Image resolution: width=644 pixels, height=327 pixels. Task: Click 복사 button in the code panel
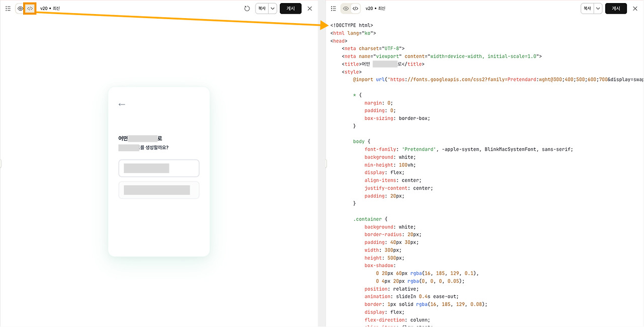point(587,9)
